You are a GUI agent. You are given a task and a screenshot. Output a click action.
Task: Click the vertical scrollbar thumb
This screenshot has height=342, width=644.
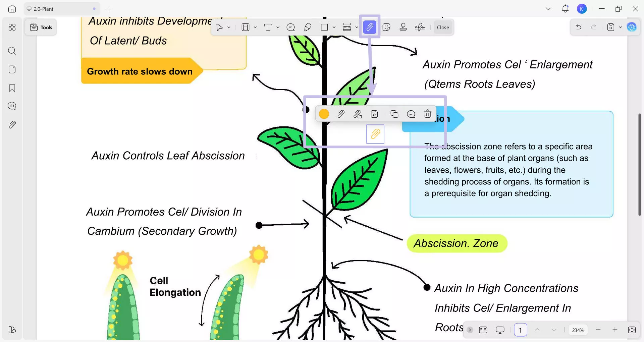coord(640,165)
